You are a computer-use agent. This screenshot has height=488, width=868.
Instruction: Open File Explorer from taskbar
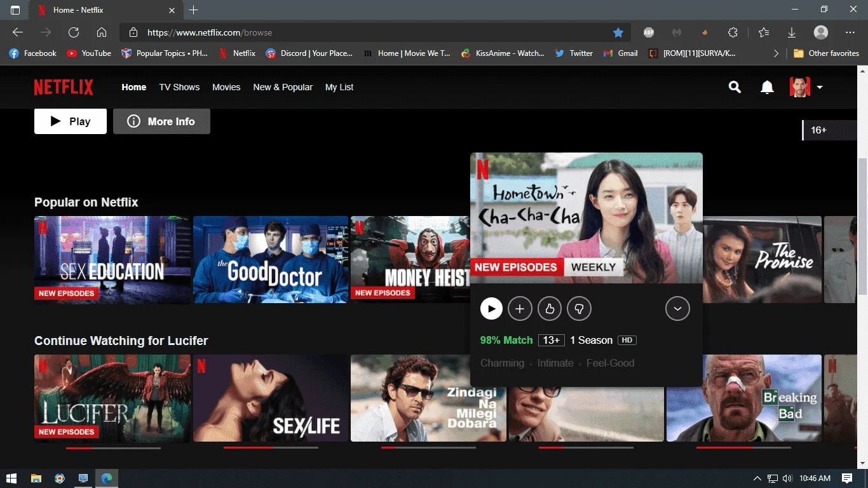(36, 478)
